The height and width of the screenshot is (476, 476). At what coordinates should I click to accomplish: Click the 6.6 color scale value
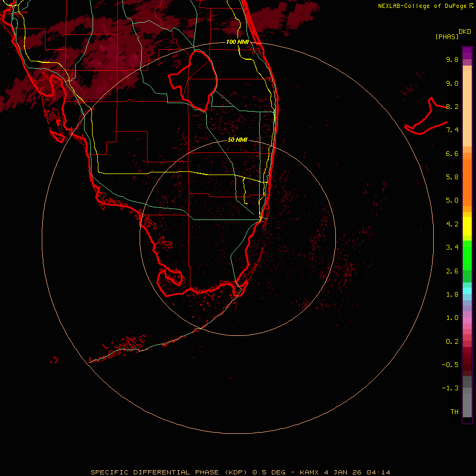(452, 153)
